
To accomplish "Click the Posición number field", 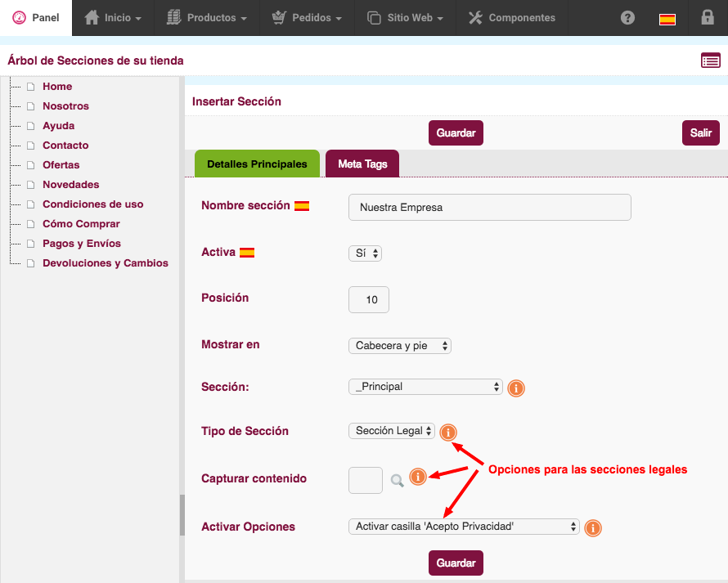I will coord(369,299).
